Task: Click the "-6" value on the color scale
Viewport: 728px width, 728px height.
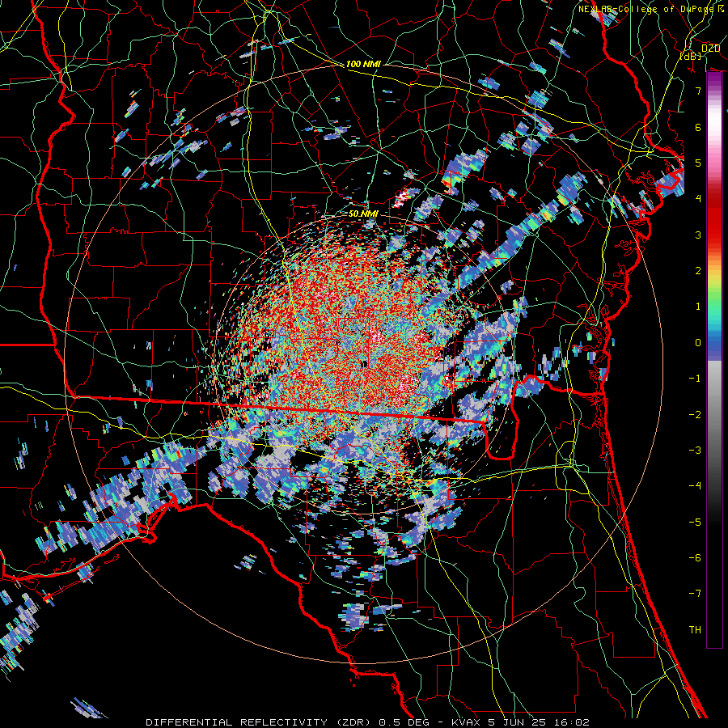Action: (x=695, y=558)
